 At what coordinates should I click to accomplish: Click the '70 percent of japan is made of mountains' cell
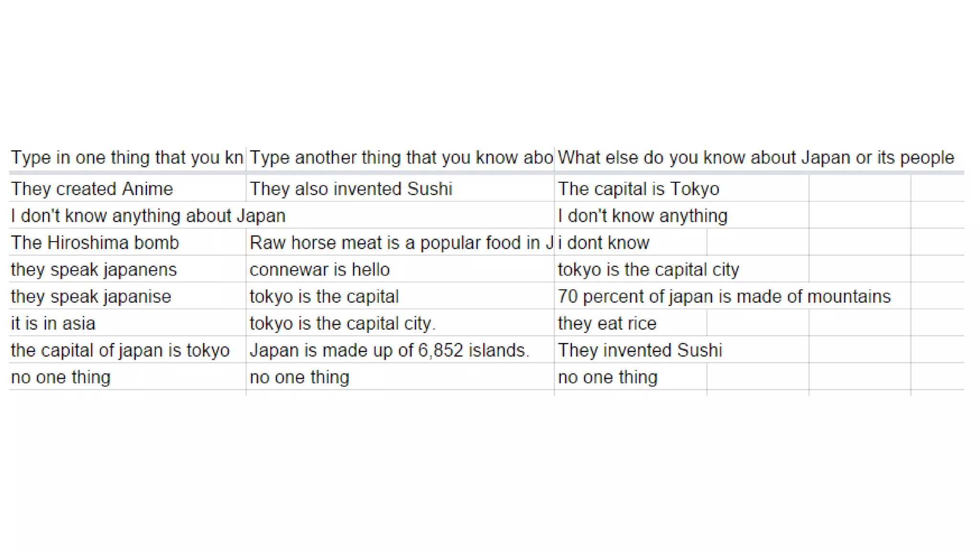tap(732, 296)
